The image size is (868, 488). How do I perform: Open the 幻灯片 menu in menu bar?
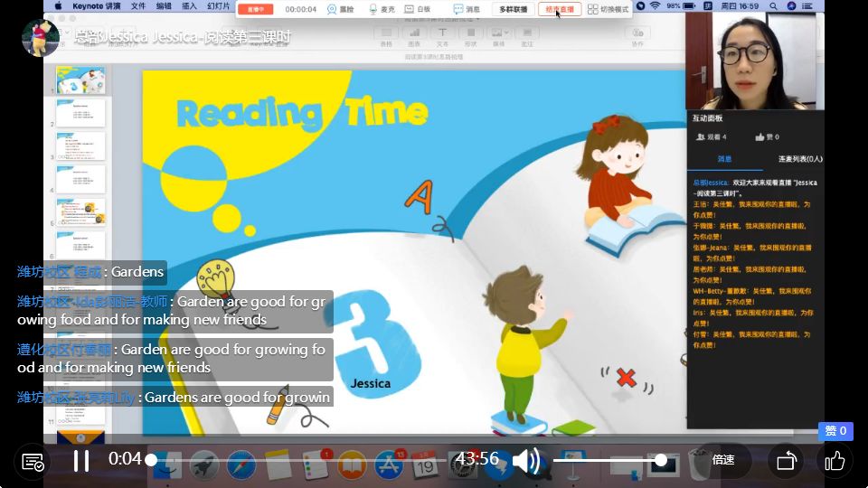click(218, 6)
